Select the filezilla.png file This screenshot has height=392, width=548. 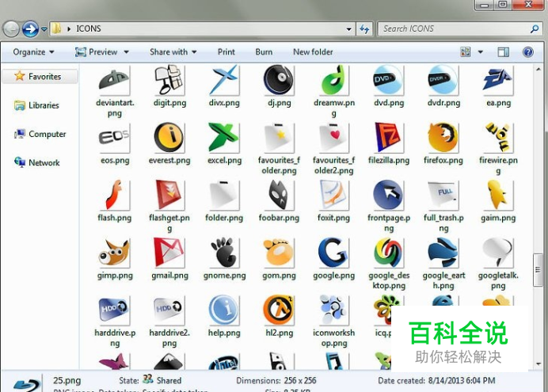point(389,144)
